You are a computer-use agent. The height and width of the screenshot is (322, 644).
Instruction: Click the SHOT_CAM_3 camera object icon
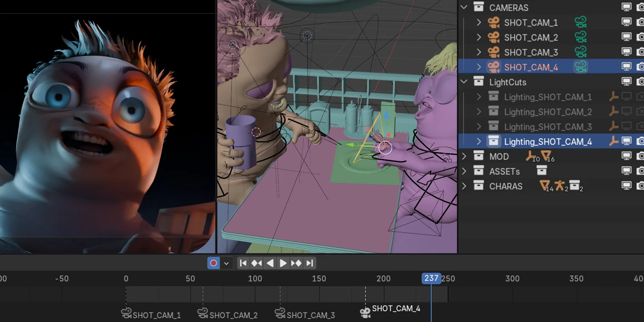493,52
